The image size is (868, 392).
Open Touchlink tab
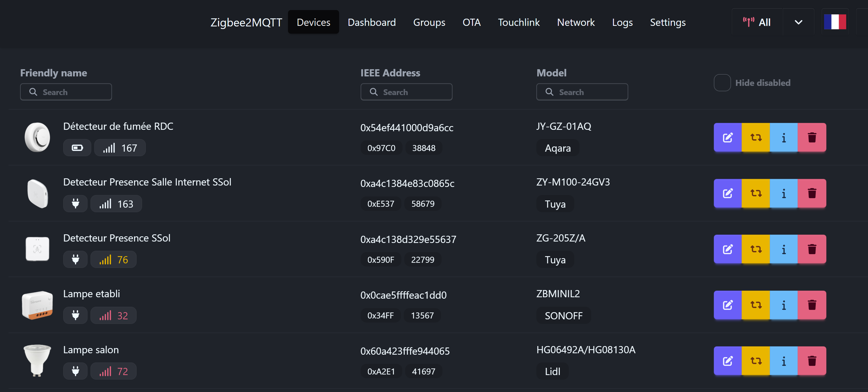tap(519, 22)
